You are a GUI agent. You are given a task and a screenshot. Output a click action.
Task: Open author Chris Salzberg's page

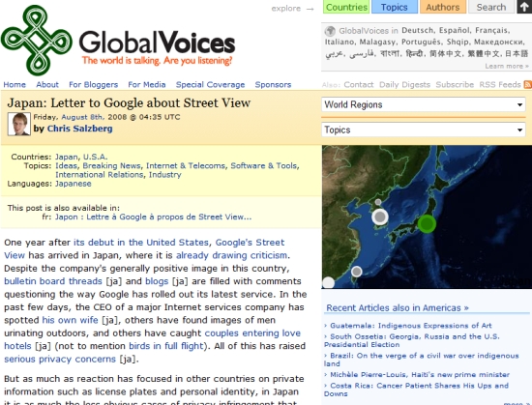click(x=79, y=129)
